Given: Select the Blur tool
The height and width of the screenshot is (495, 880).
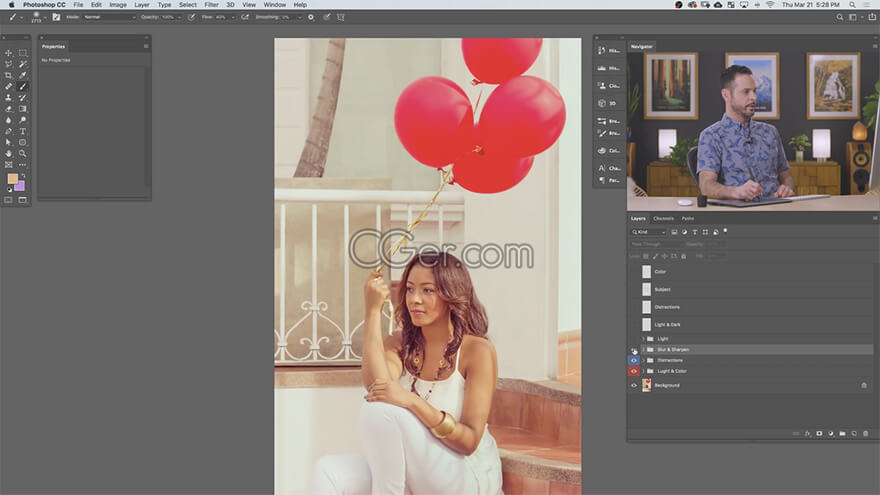Looking at the screenshot, I should [x=8, y=120].
